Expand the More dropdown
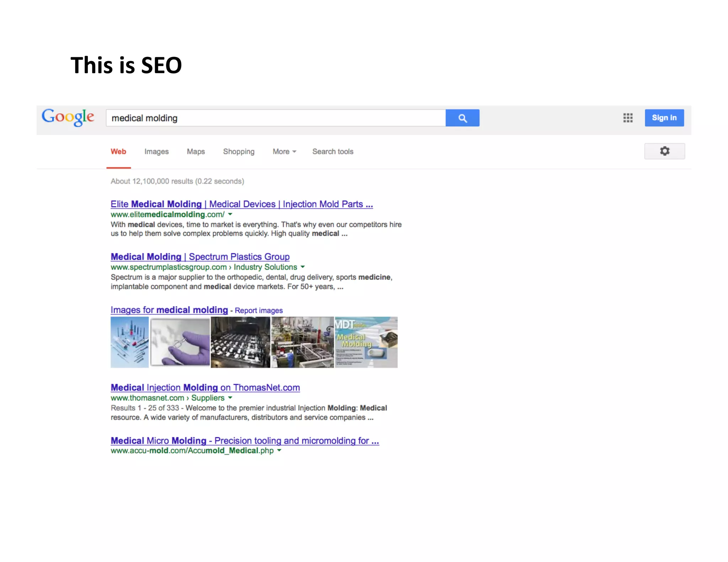The height and width of the screenshot is (562, 728). tap(284, 152)
